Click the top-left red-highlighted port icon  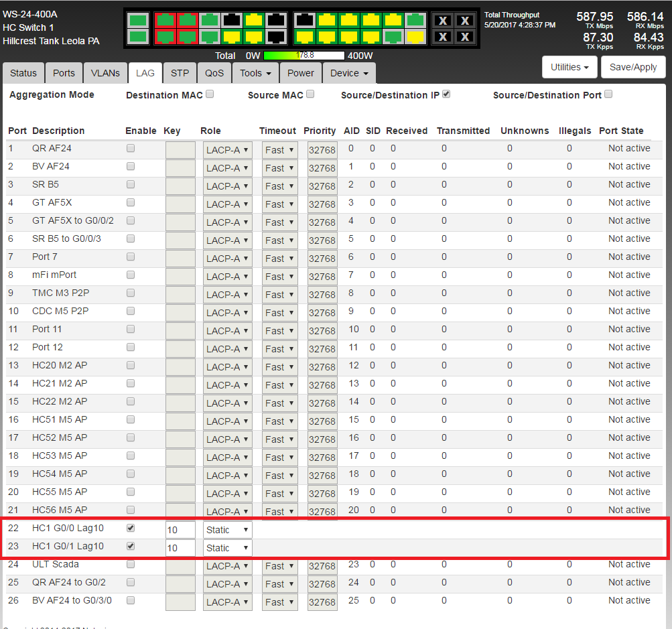[165, 21]
